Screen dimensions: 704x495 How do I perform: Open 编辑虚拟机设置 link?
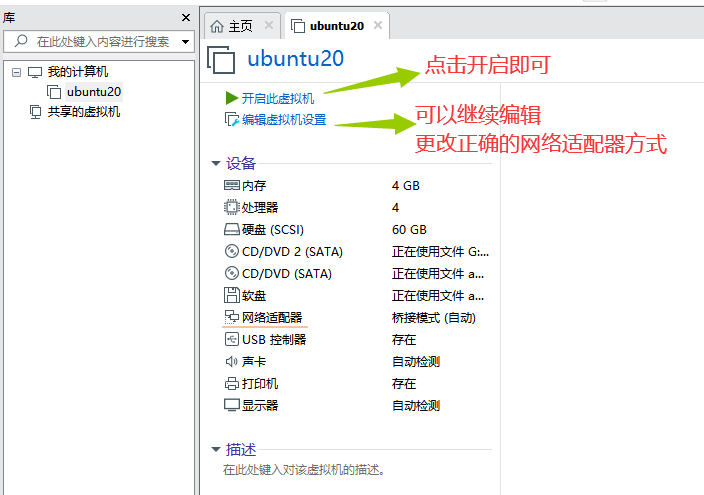point(284,120)
